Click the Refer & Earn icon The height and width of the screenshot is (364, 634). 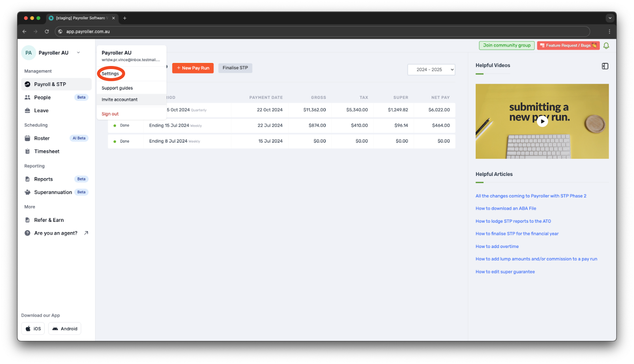(27, 220)
